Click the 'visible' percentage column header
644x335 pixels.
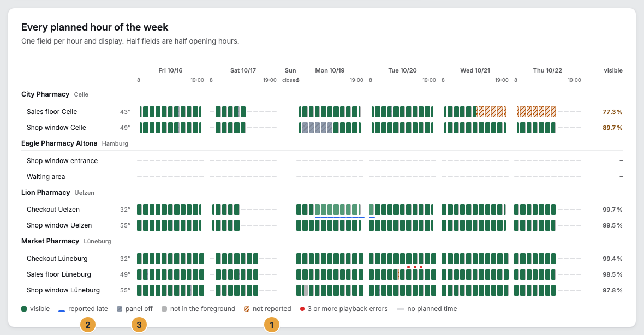(x=613, y=70)
